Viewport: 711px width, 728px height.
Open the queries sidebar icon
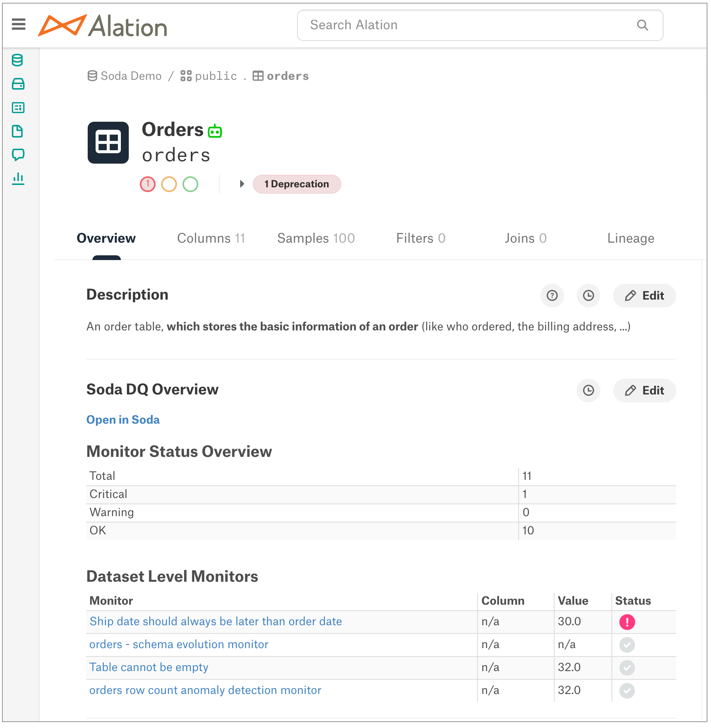point(18,108)
